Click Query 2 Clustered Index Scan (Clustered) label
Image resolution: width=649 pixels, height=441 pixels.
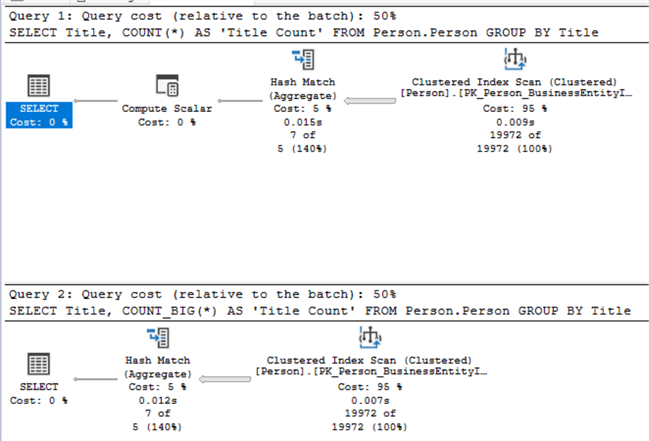(x=369, y=360)
